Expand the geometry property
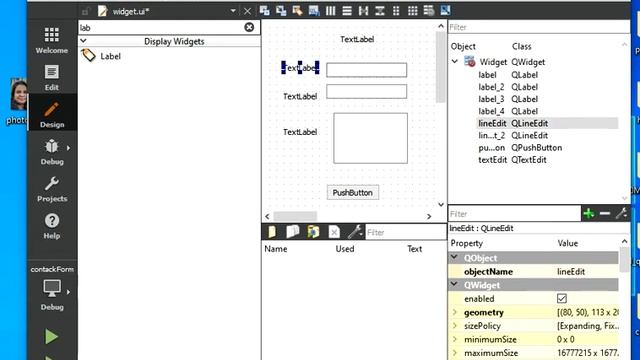 click(x=455, y=312)
